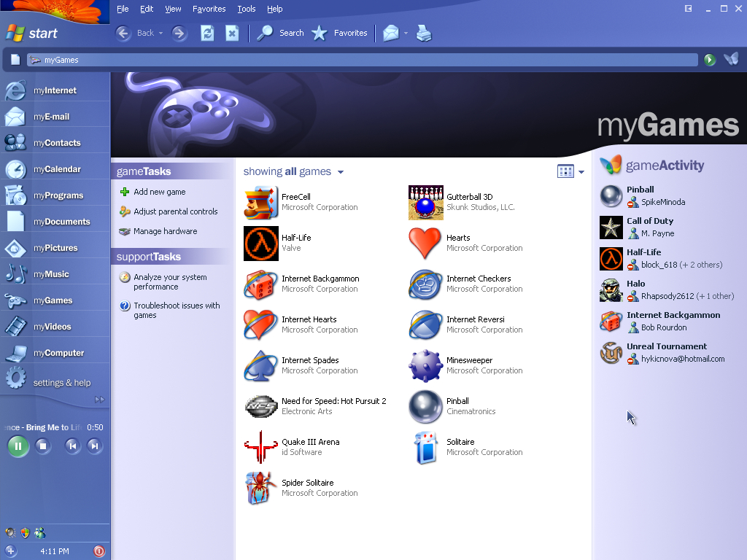Click the Spider Solitaire icon
The width and height of the screenshot is (747, 560).
point(260,488)
